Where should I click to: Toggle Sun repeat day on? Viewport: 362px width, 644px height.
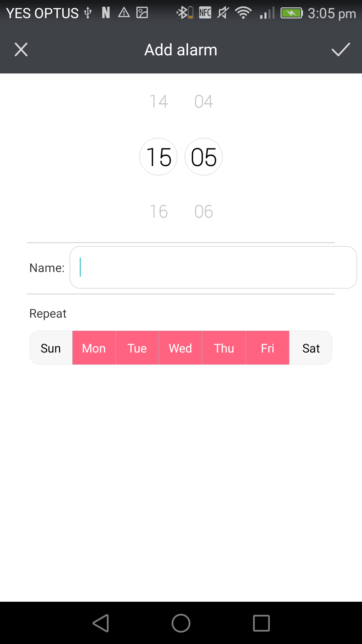[51, 348]
